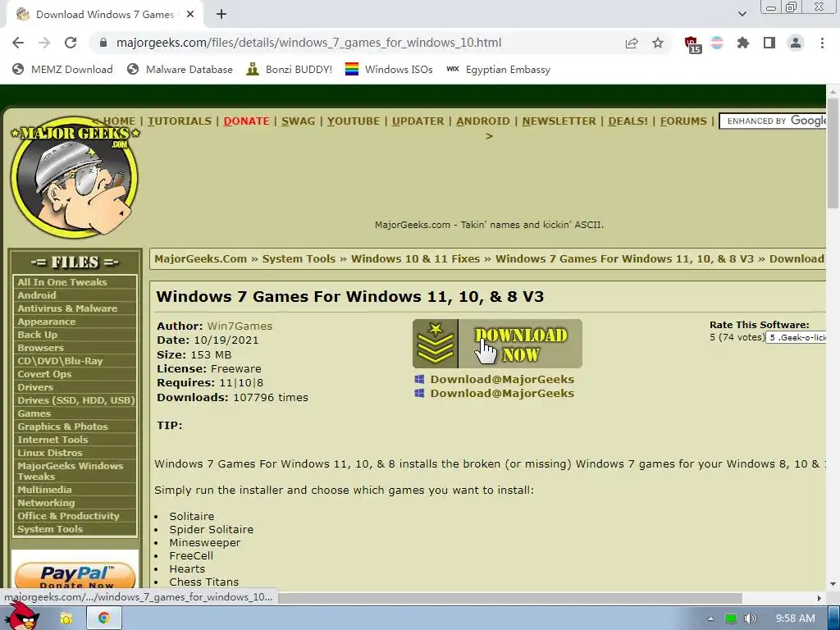This screenshot has width=840, height=630.
Task: Open MEMZ Download bookmark
Action: pos(62,69)
